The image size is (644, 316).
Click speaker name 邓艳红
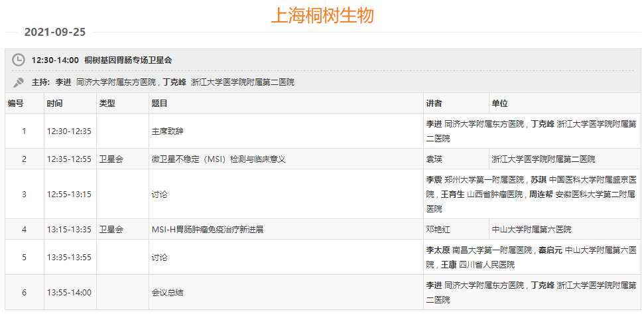(x=438, y=230)
